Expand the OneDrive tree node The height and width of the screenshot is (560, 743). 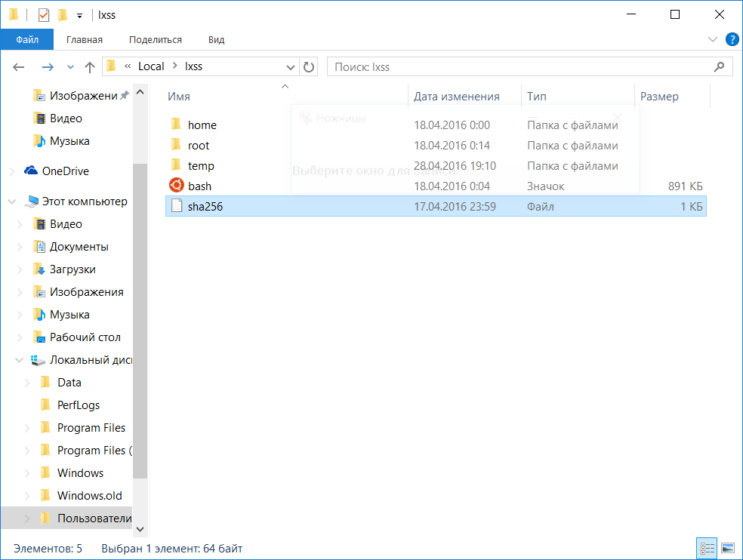12,171
